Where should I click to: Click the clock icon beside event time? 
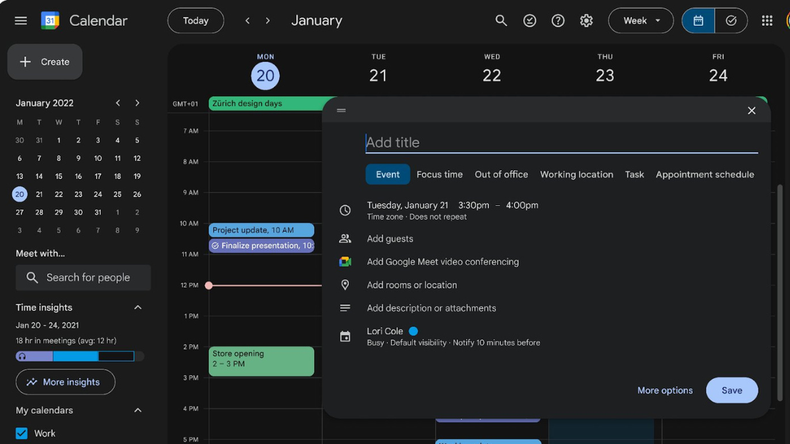click(345, 210)
